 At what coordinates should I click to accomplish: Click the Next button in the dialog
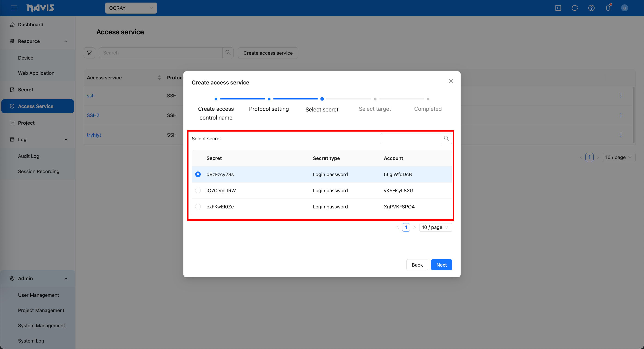point(441,265)
